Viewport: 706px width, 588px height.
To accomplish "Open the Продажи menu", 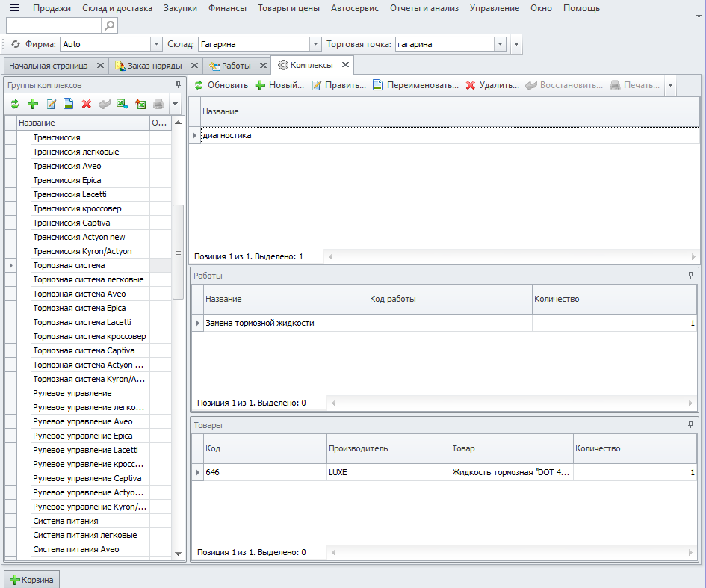I will pyautogui.click(x=52, y=8).
